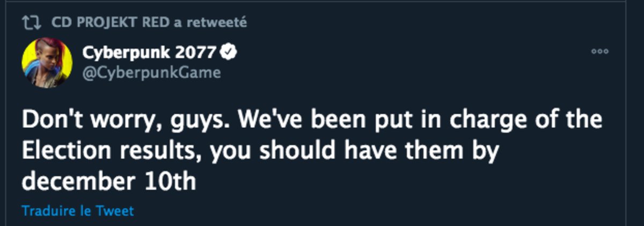Viewport: 644px width, 226px height.
Task: Open the three-dot more options menu
Action: click(599, 52)
